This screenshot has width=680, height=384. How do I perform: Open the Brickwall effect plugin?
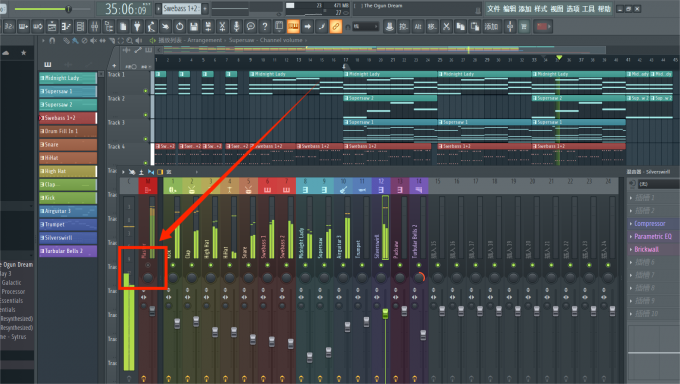coord(647,249)
